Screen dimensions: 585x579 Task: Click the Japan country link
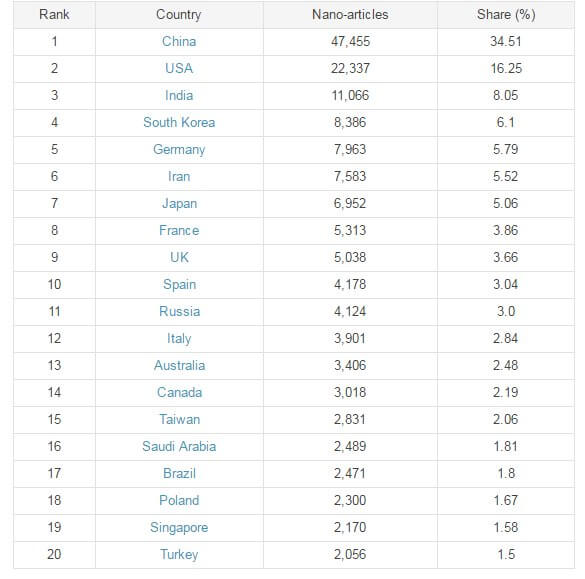179,204
